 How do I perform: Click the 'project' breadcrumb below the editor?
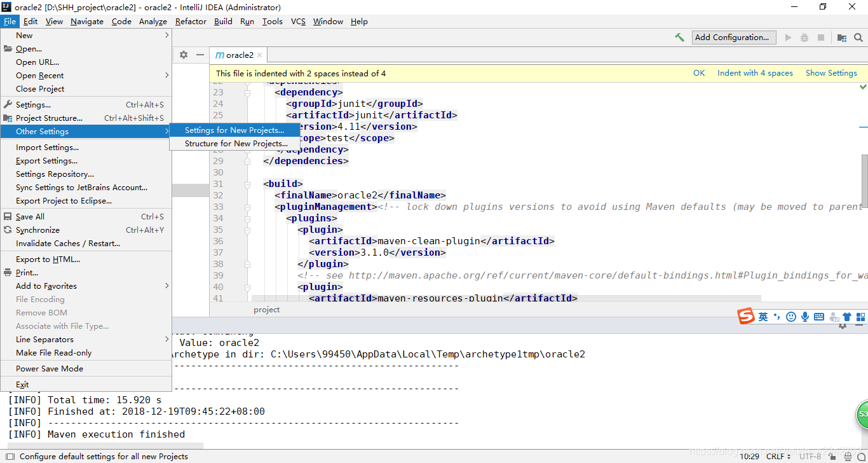(x=266, y=310)
